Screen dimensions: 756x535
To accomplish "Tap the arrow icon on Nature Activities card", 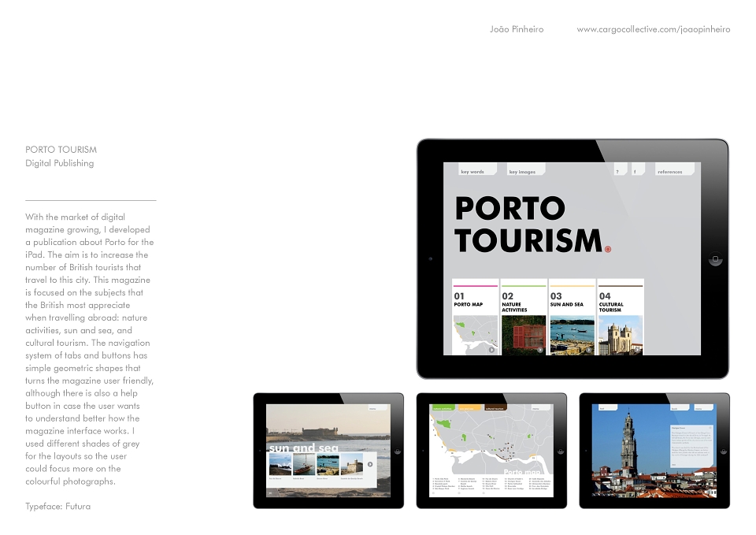I will click(x=540, y=350).
